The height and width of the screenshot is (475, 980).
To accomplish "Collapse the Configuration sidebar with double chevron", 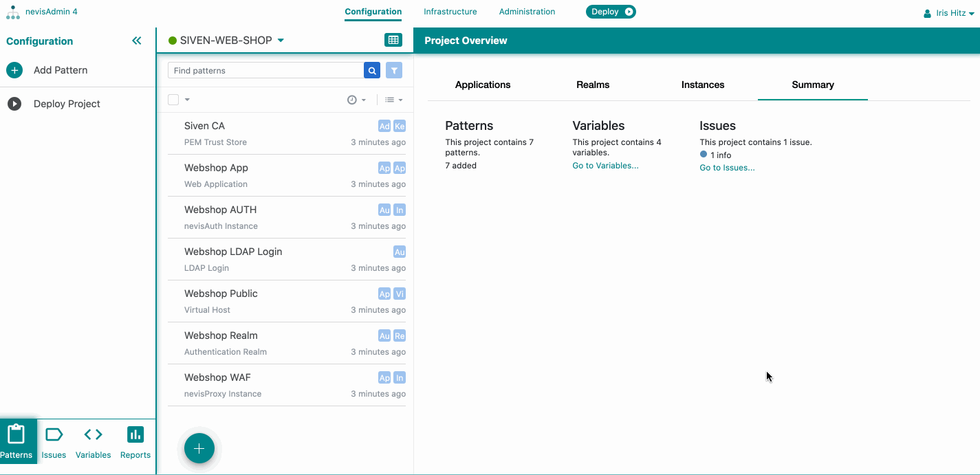I will click(137, 41).
